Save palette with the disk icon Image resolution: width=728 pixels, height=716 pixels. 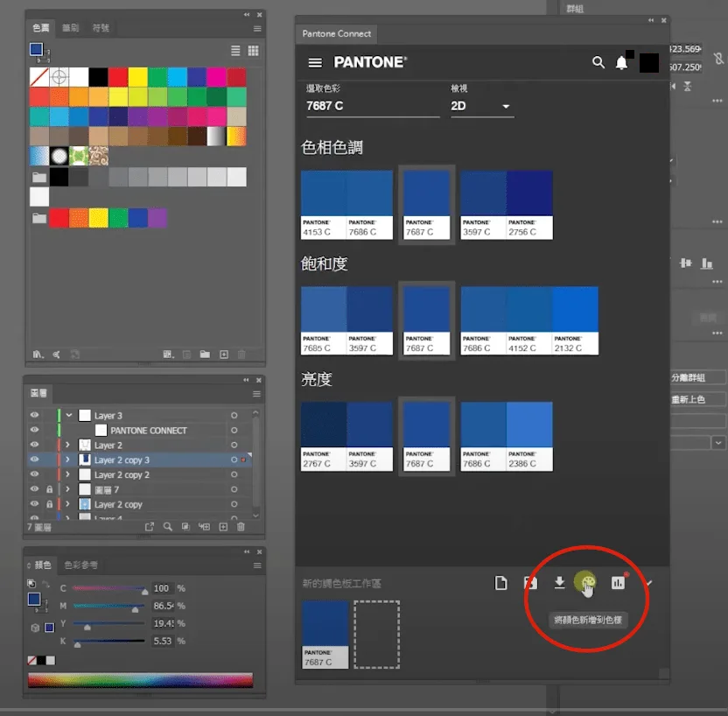[530, 583]
